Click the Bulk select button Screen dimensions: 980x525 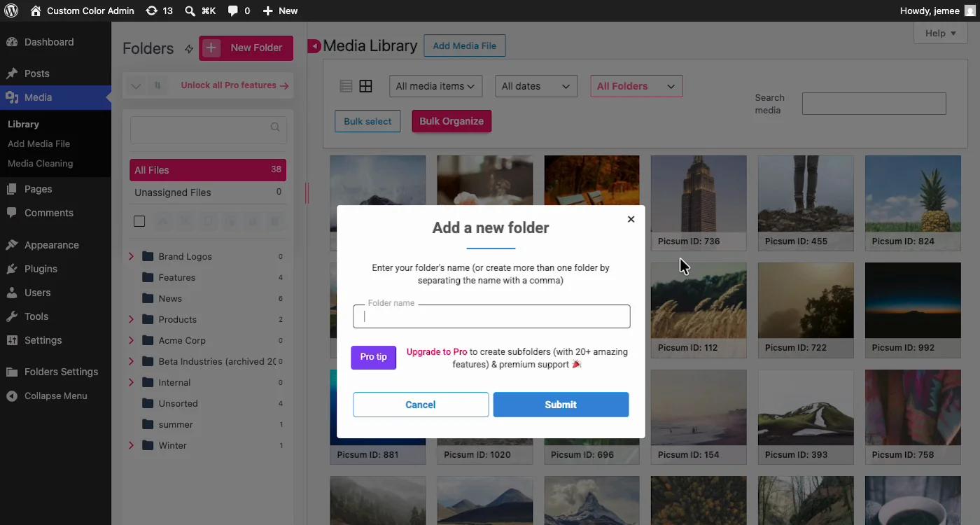(367, 121)
